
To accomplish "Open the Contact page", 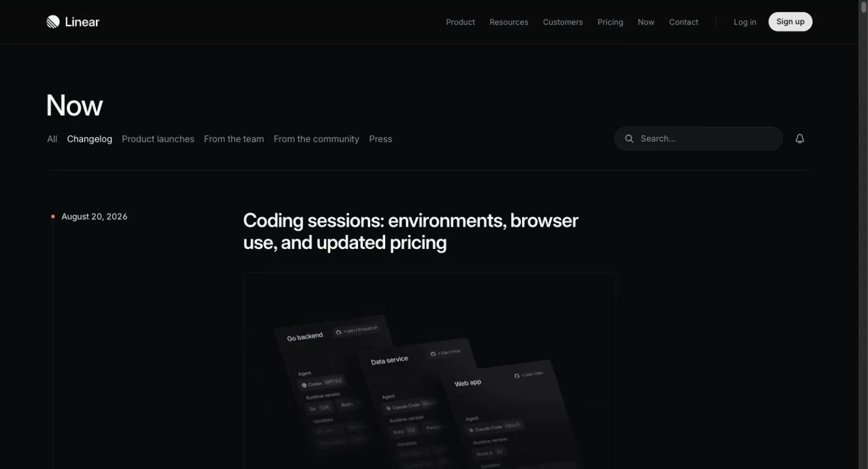I will [x=684, y=22].
